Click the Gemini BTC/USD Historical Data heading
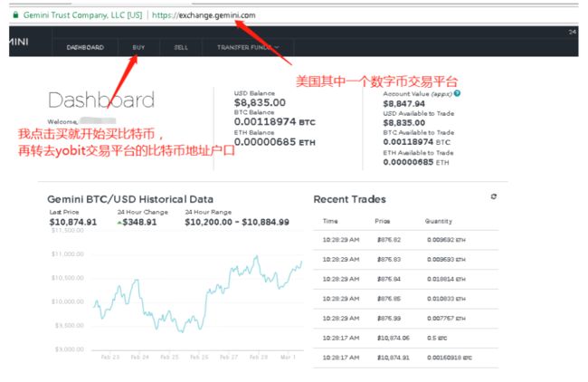This screenshot has width=588, height=382. pyautogui.click(x=130, y=199)
